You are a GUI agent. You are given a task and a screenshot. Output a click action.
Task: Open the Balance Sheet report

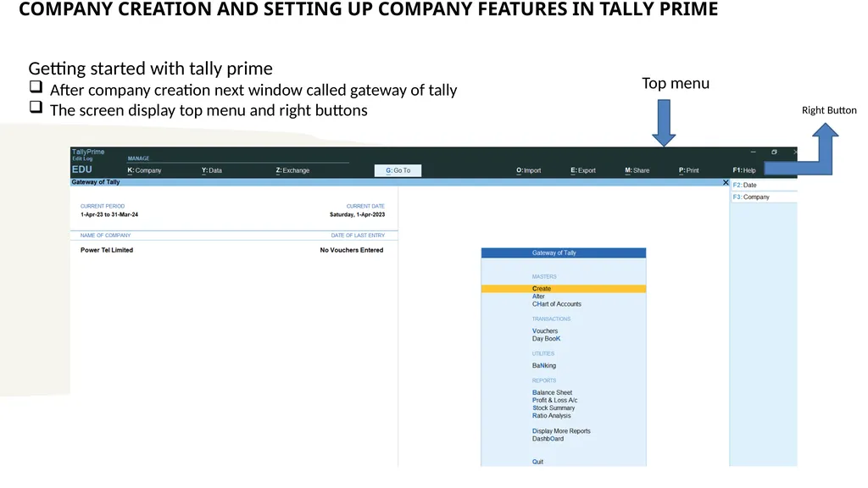(552, 392)
